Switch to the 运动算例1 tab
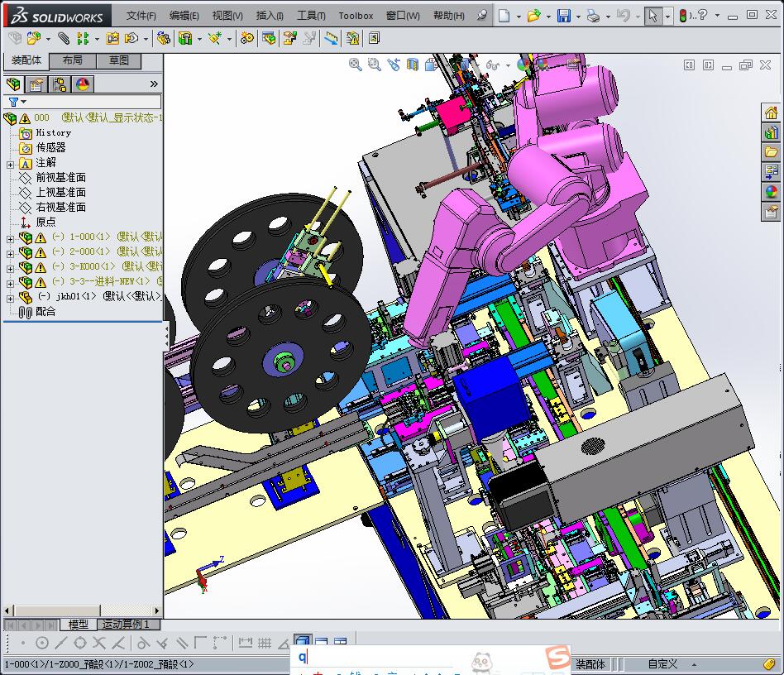Viewport: 784px width, 675px height. [126, 625]
